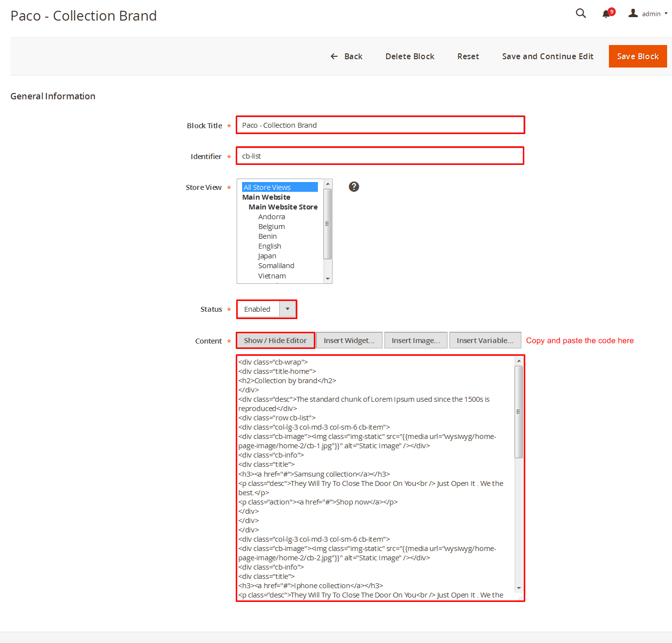Focus the Identifier input field
Image resolution: width=672 pixels, height=643 pixels.
380,156
